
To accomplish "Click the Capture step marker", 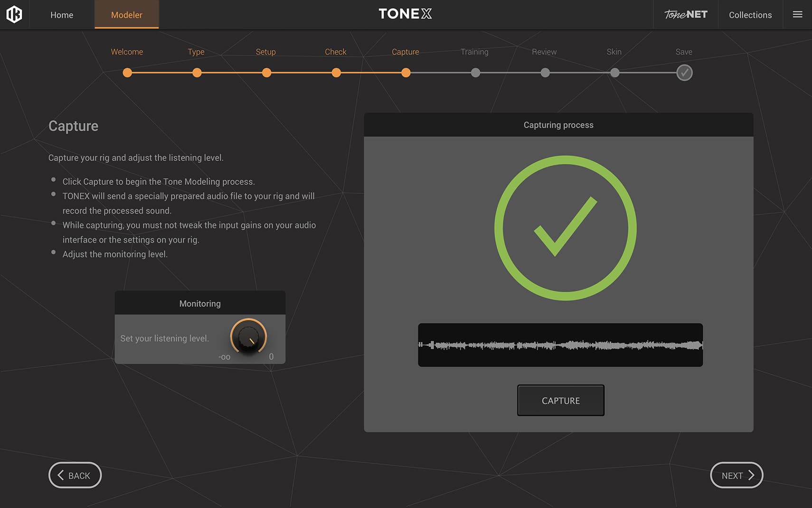I will point(406,73).
